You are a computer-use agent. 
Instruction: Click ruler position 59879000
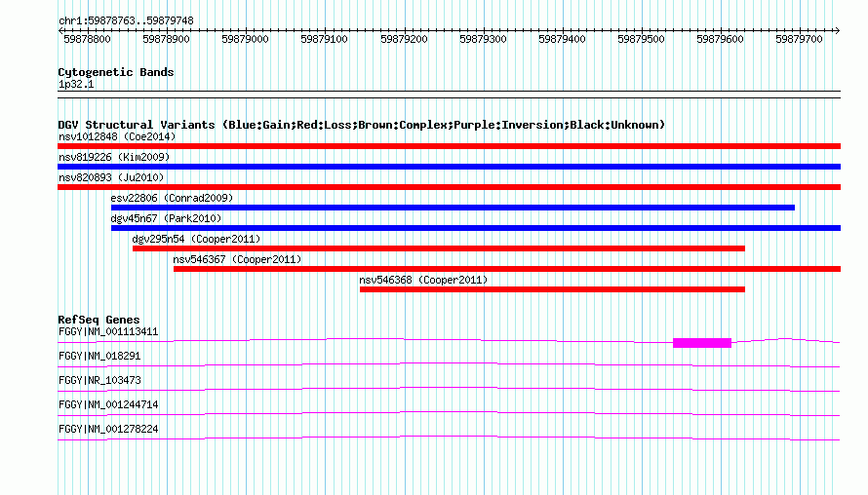tap(245, 39)
